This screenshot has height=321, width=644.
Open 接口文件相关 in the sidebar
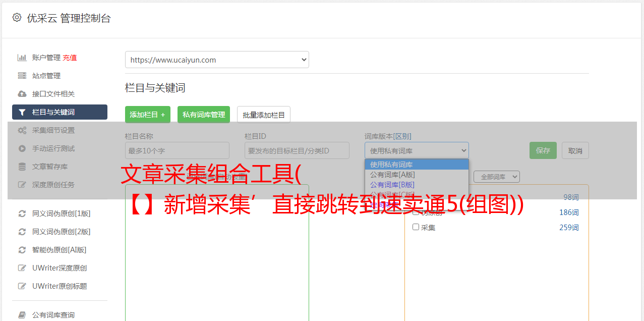53,94
